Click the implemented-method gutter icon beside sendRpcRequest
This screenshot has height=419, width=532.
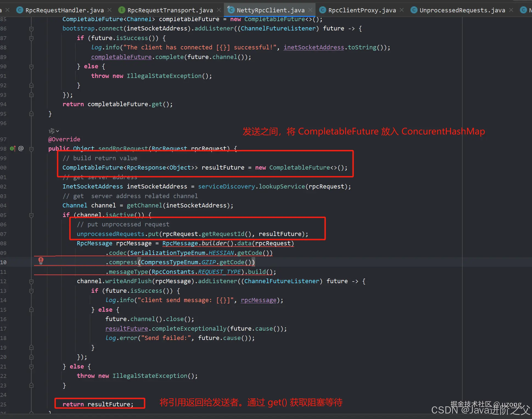click(x=13, y=149)
